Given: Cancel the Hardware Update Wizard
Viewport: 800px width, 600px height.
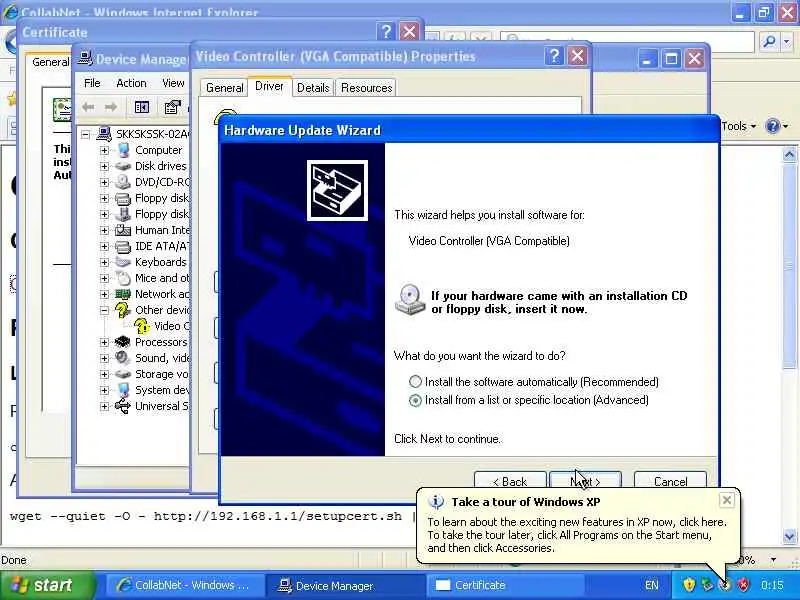Looking at the screenshot, I should click(x=670, y=481).
